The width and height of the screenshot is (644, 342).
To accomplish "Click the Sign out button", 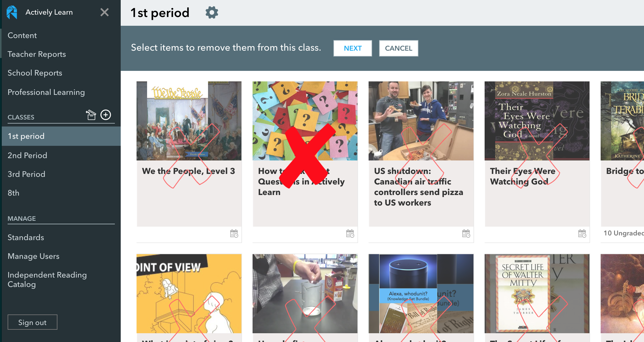I will point(32,322).
